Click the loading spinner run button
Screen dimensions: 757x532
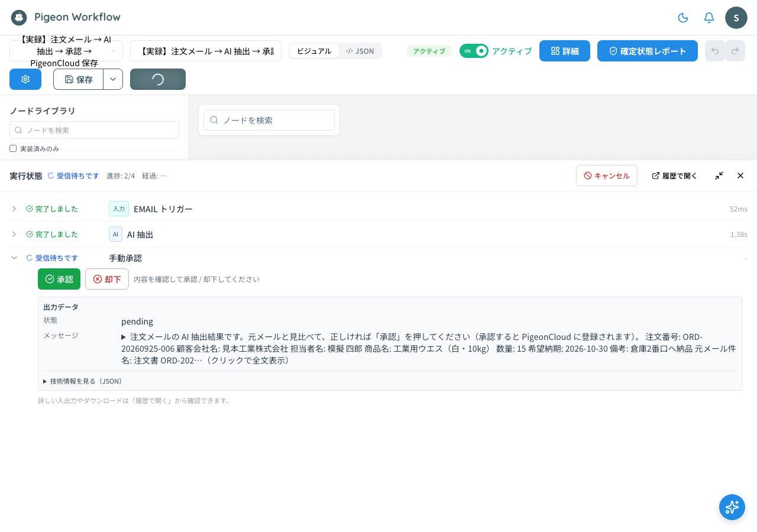[158, 79]
